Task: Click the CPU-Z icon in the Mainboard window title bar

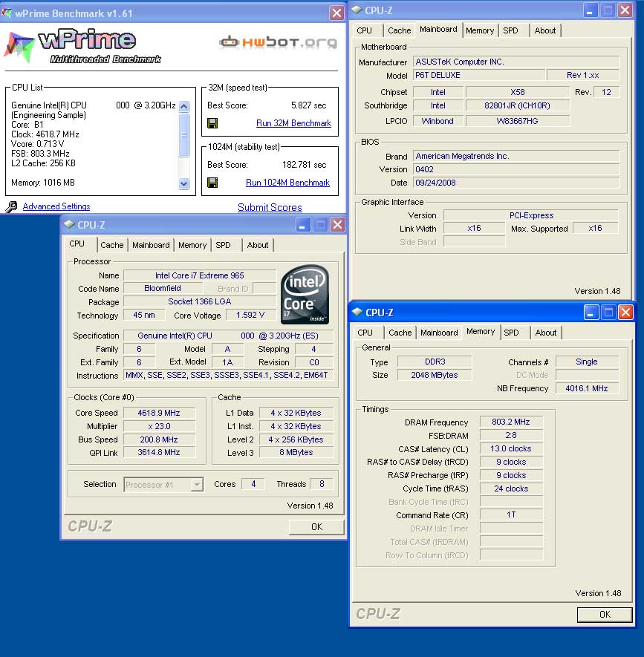Action: coord(357,10)
